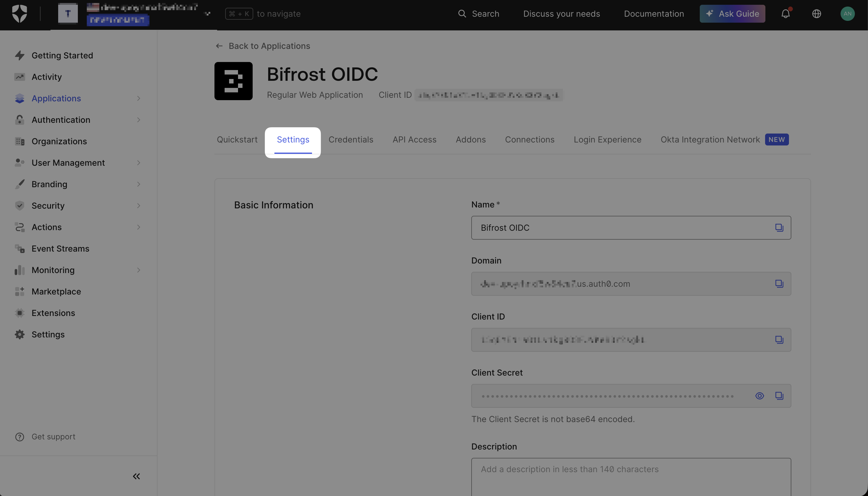This screenshot has width=868, height=496.
Task: Go to Getting Started in sidebar
Action: [x=62, y=55]
